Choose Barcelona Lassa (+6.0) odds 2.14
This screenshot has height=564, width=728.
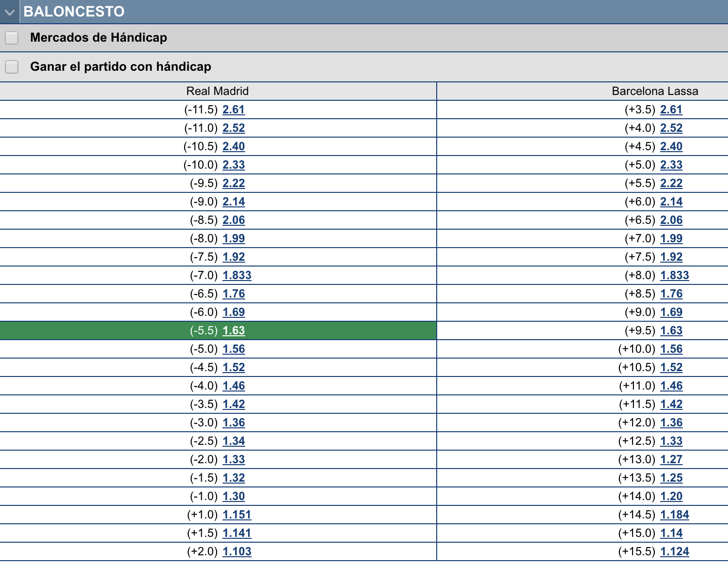click(671, 202)
